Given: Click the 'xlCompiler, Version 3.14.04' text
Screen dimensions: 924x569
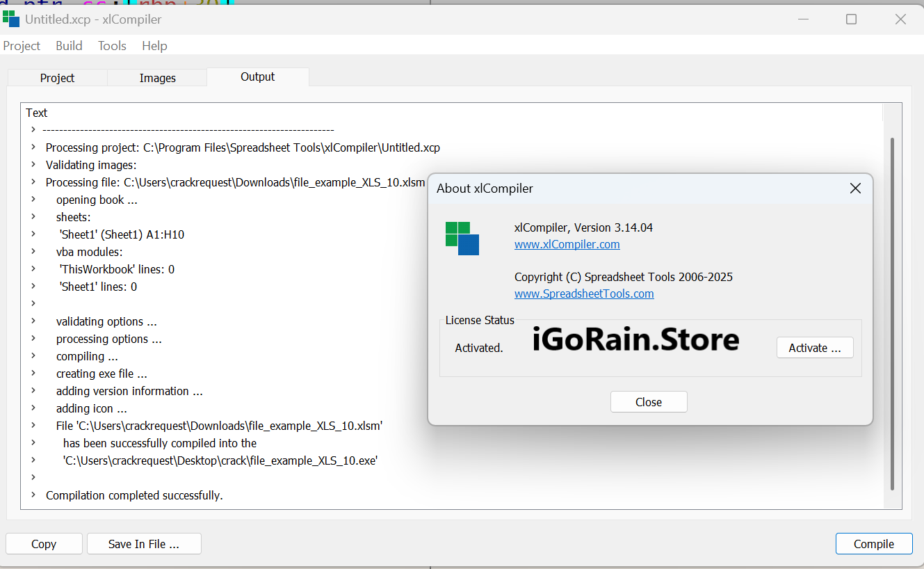Looking at the screenshot, I should pyautogui.click(x=583, y=227).
